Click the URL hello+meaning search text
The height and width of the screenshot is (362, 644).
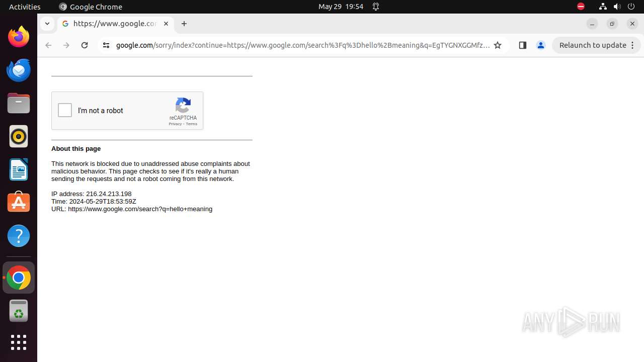click(x=132, y=209)
